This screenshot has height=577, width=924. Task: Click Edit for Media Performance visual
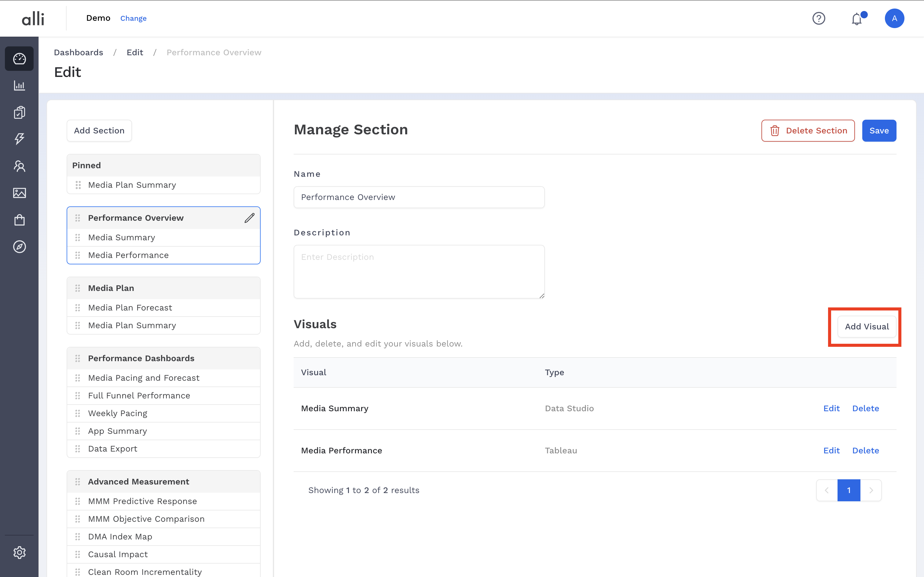pos(831,450)
